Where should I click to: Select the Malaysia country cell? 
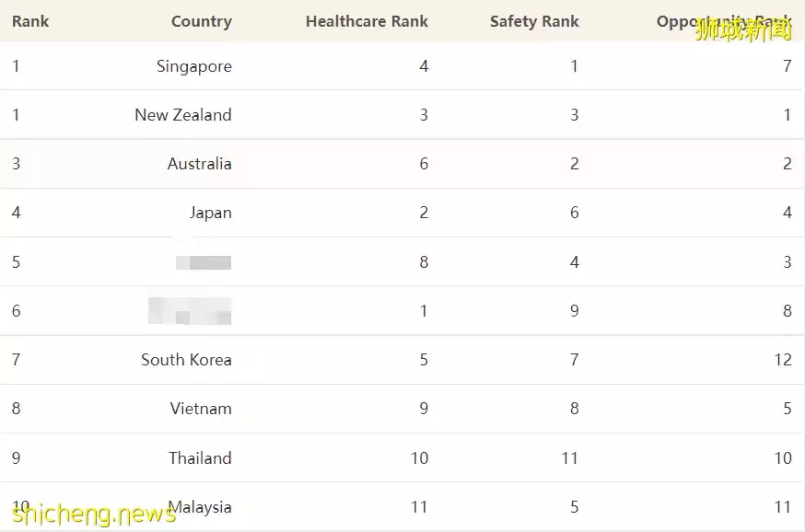[x=201, y=507]
